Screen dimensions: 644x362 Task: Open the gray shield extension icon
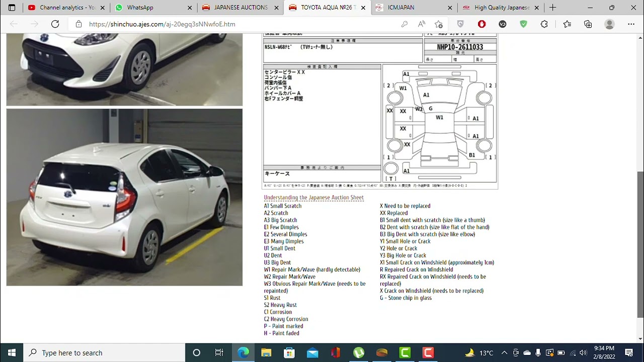460,24
